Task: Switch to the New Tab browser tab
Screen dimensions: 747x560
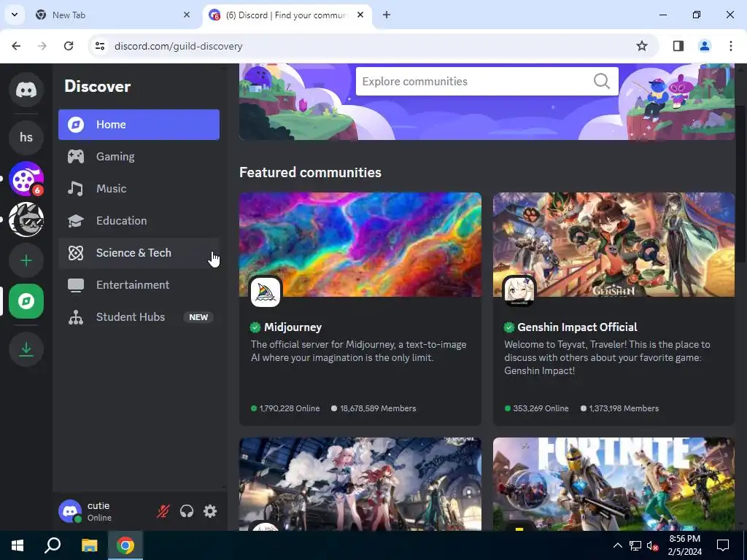Action: 112,15
